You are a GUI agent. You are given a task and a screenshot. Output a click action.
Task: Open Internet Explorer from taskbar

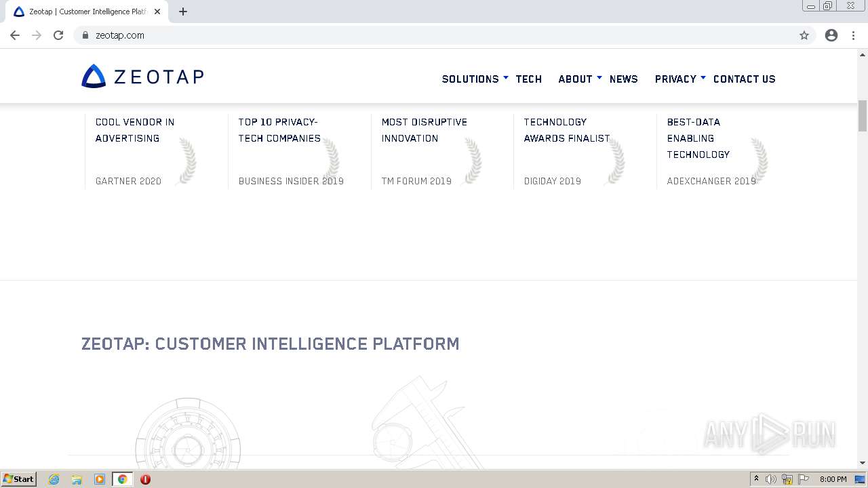(x=54, y=479)
